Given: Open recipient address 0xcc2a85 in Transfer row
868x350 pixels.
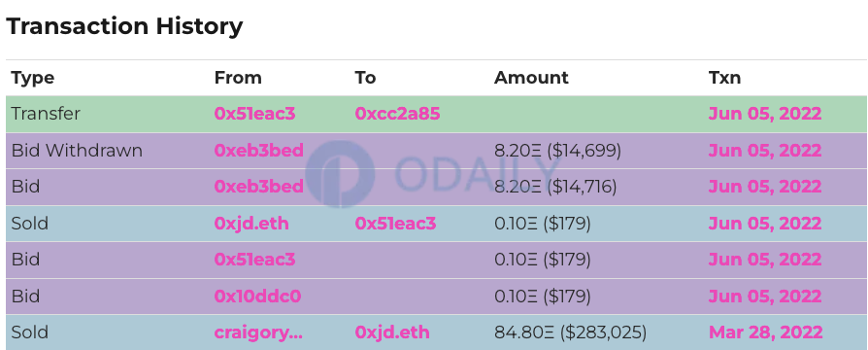Looking at the screenshot, I should 397,114.
